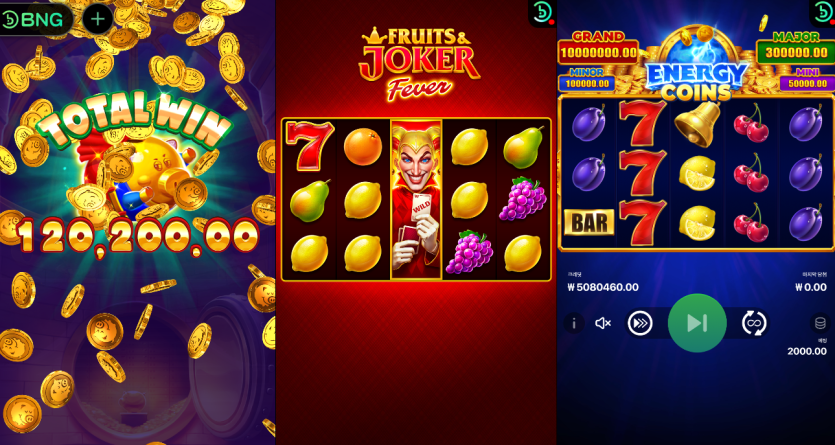Select the Grand jackpot display

598,47
